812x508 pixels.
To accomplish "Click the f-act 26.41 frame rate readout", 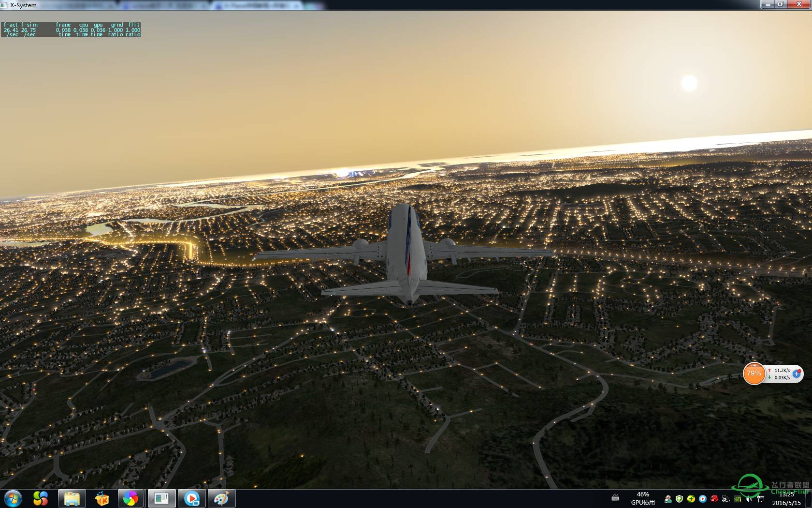I will coord(11,30).
